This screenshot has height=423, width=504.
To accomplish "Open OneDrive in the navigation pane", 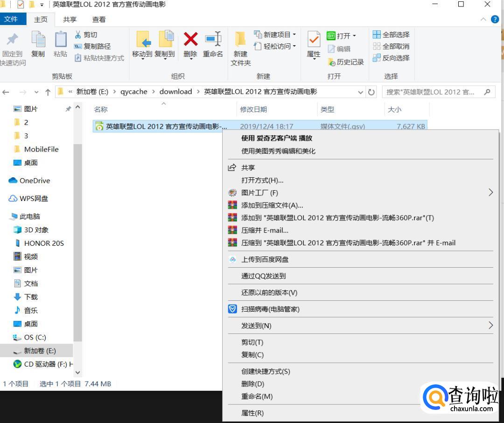I will point(29,180).
